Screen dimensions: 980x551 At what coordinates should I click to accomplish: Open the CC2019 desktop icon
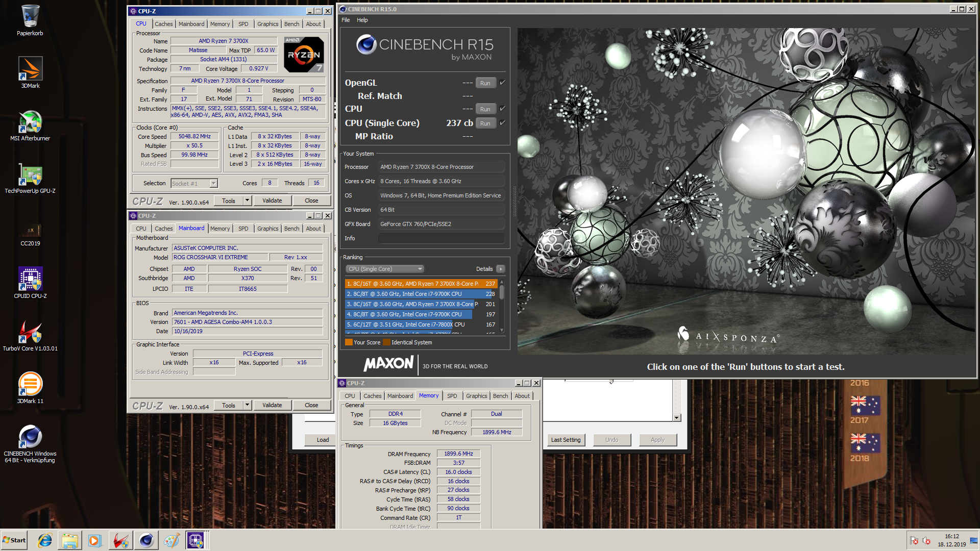pyautogui.click(x=30, y=231)
